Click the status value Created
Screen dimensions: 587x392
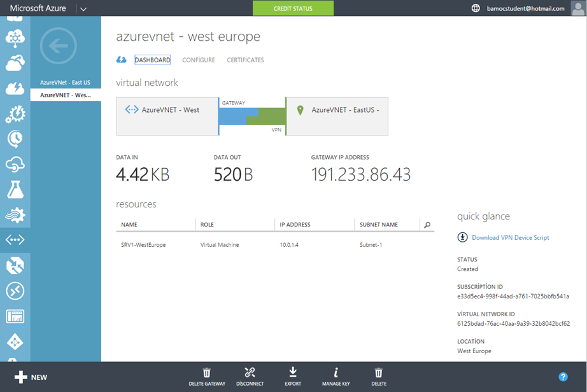[467, 269]
